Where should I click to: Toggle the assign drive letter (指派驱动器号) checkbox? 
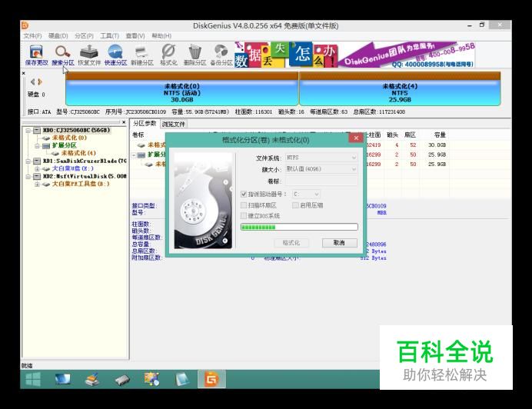(243, 194)
